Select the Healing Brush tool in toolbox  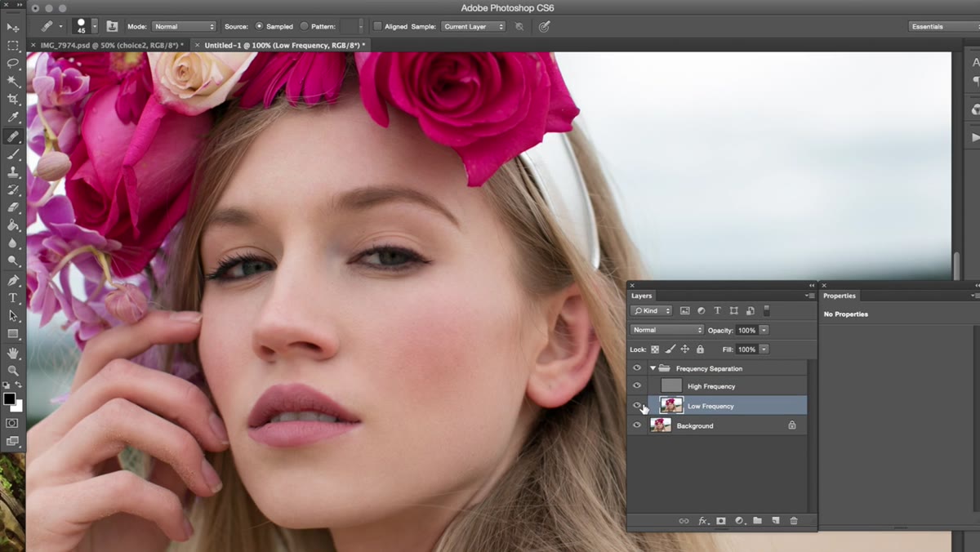(13, 136)
